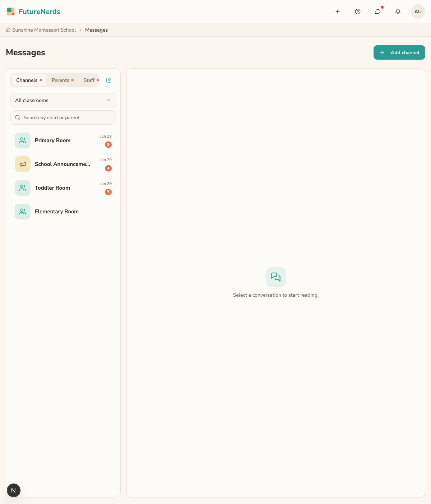This screenshot has height=504, width=431.
Task: Click the Messages page heading
Action: pos(26,52)
